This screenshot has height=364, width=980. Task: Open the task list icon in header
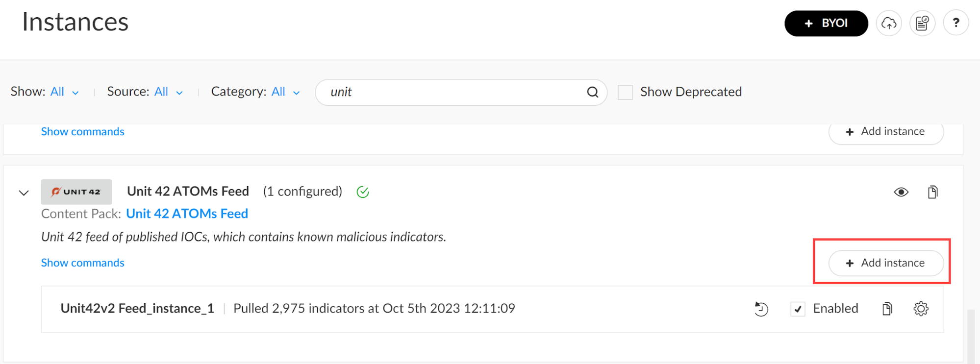(x=922, y=23)
